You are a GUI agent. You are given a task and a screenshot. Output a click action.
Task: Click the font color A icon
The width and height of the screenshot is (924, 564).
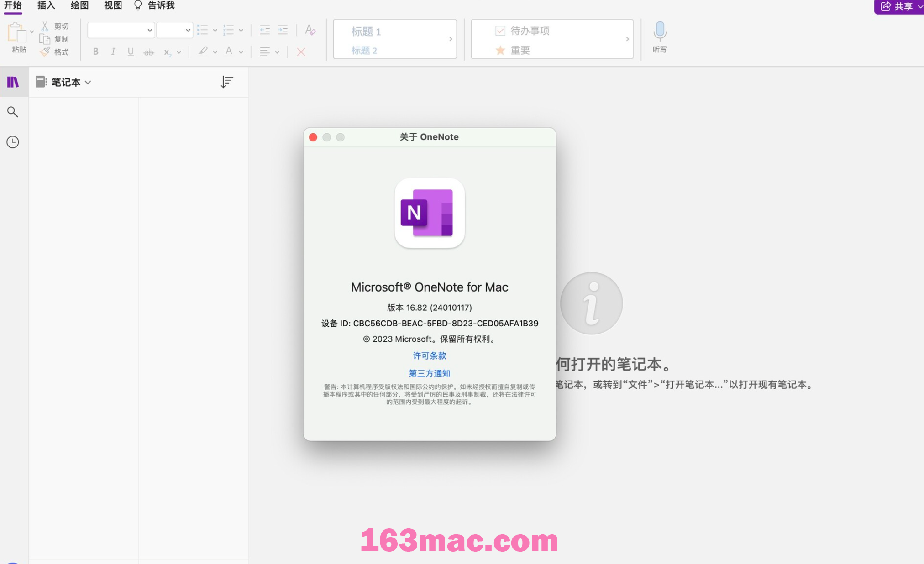229,51
